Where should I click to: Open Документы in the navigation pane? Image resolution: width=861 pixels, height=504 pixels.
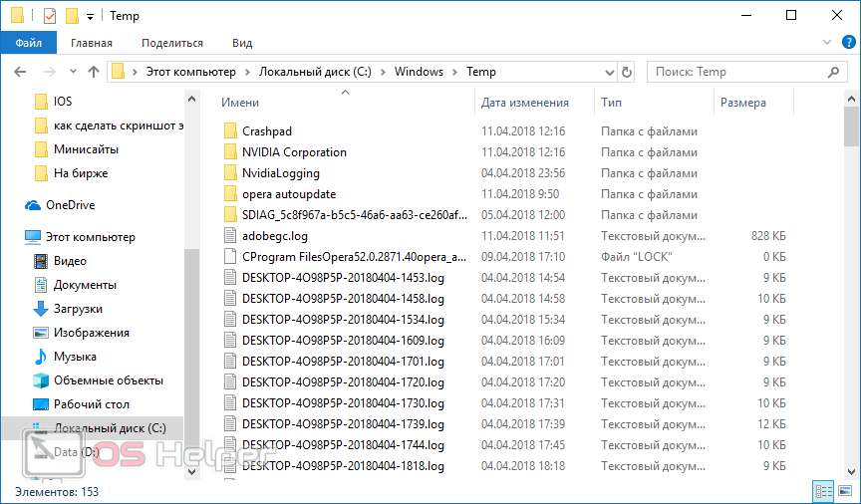click(85, 285)
